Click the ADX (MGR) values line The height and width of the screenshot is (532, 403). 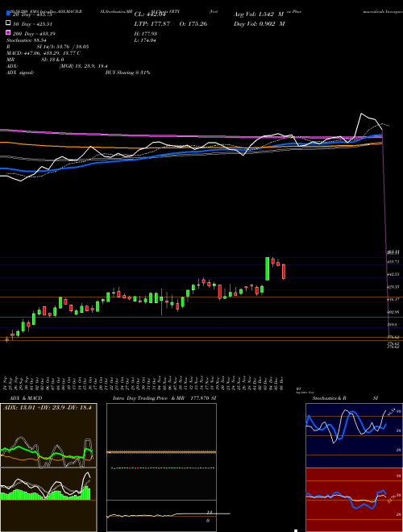pos(57,66)
